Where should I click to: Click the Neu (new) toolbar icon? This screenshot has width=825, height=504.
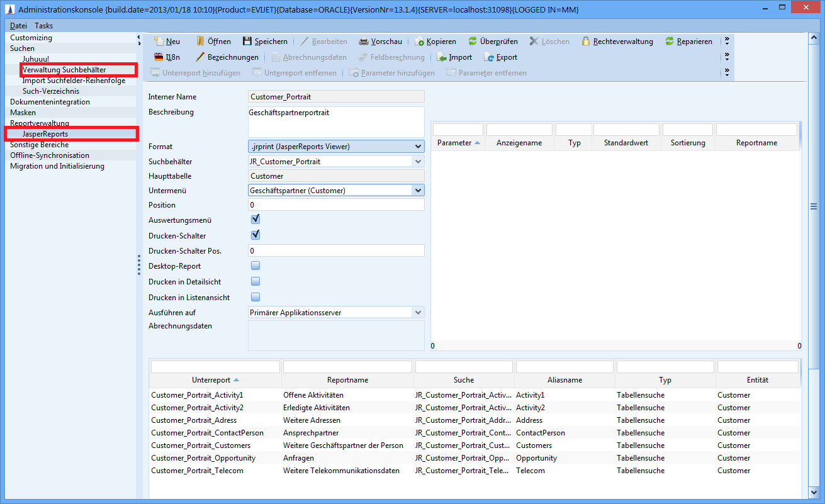159,42
